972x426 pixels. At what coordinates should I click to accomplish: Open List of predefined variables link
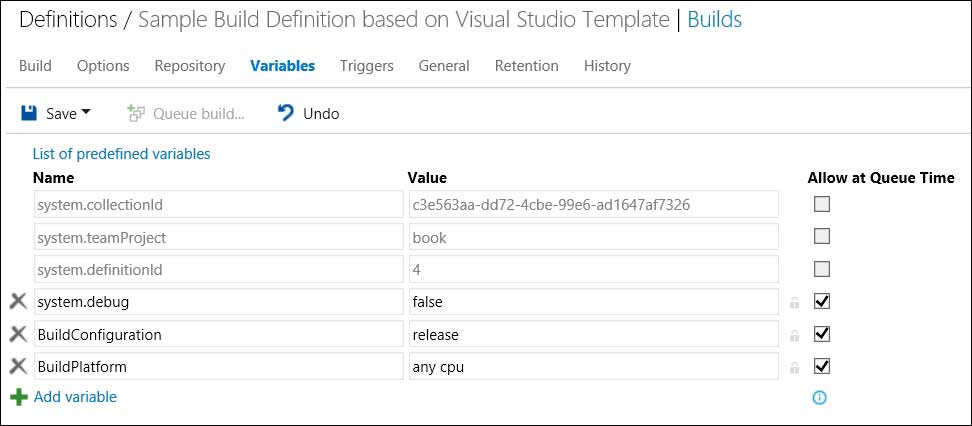pyautogui.click(x=121, y=154)
